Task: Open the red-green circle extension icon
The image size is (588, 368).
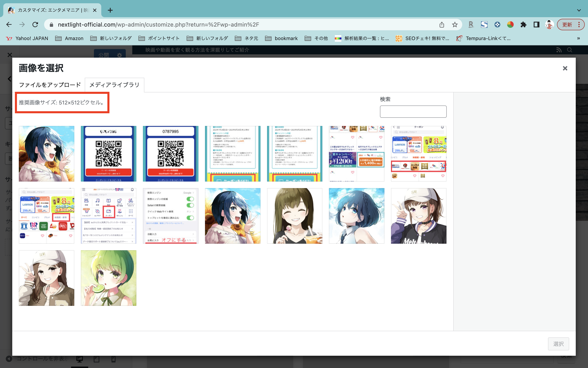Action: (510, 25)
